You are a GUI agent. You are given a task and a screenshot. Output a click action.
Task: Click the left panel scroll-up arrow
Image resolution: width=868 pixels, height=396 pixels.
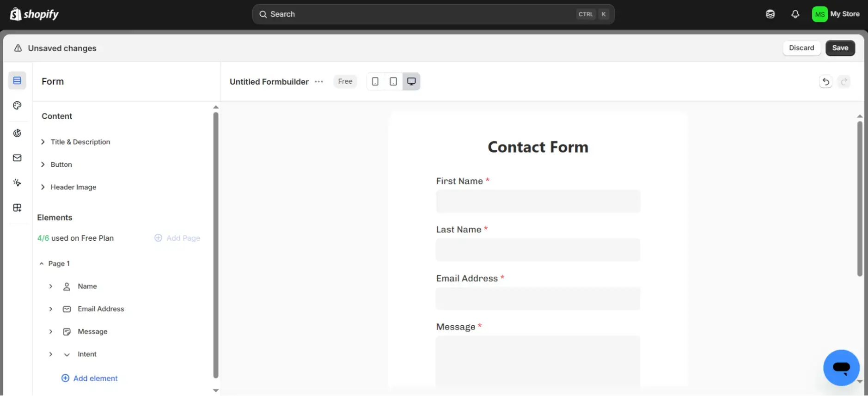click(x=216, y=107)
